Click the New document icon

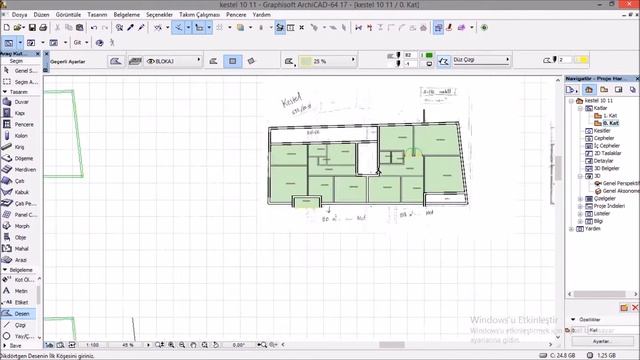(7, 28)
